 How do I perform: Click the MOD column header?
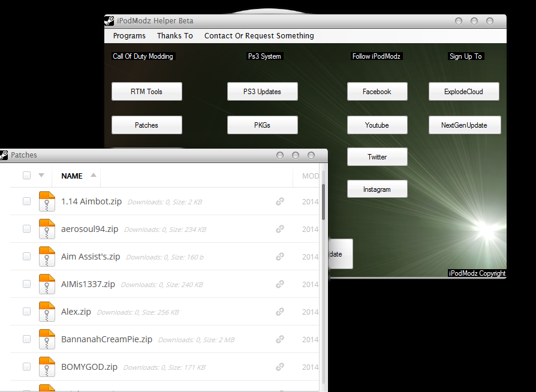point(311,176)
